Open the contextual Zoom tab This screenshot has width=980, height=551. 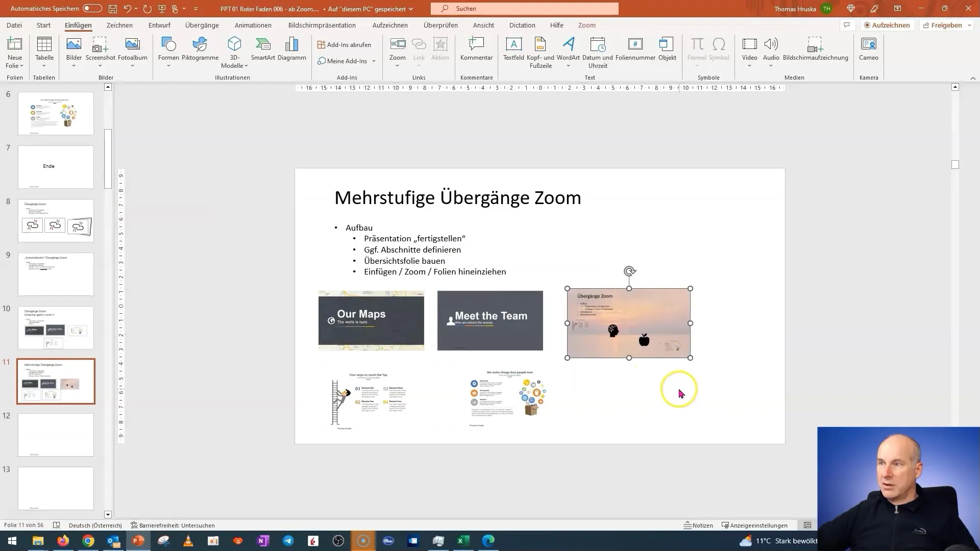[587, 25]
